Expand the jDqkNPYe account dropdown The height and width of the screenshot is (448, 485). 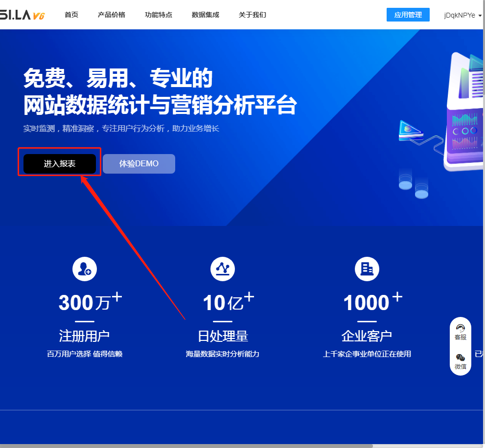coord(462,15)
